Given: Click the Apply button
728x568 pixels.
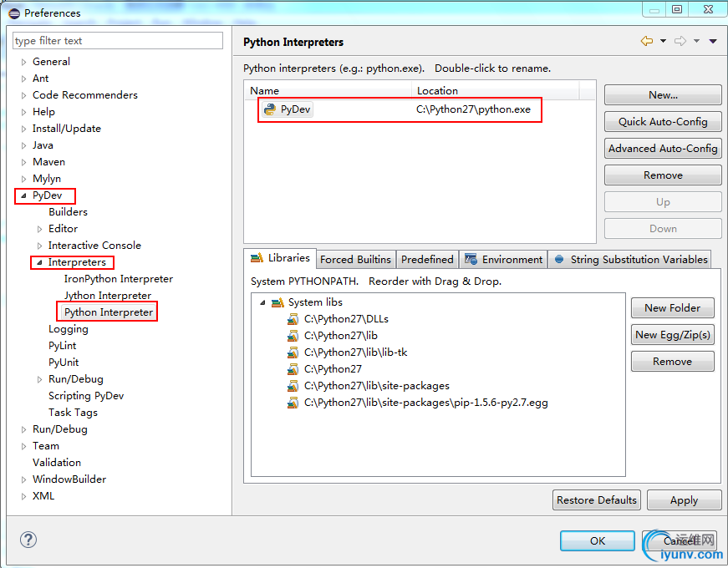Looking at the screenshot, I should click(684, 500).
